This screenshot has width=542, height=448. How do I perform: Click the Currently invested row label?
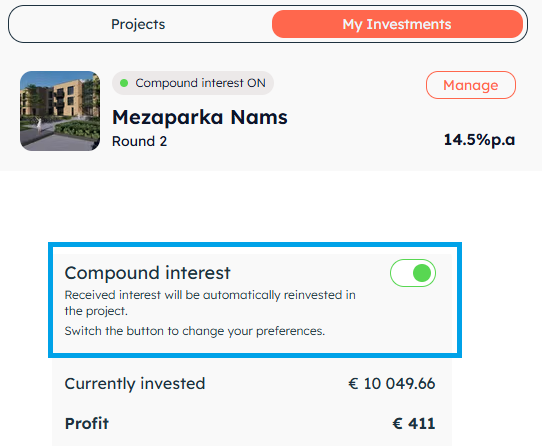(x=135, y=384)
